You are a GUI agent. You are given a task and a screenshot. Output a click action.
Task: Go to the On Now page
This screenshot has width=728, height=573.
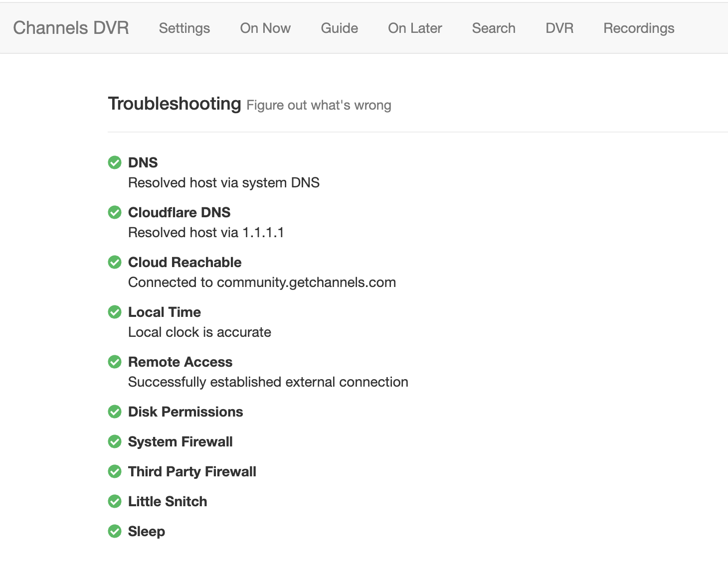265,28
